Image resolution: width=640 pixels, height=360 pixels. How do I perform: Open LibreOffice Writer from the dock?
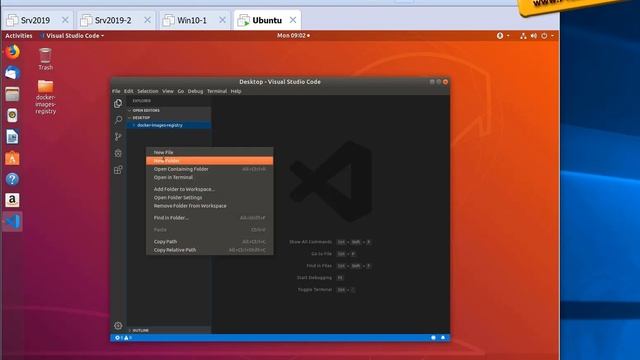pyautogui.click(x=12, y=137)
